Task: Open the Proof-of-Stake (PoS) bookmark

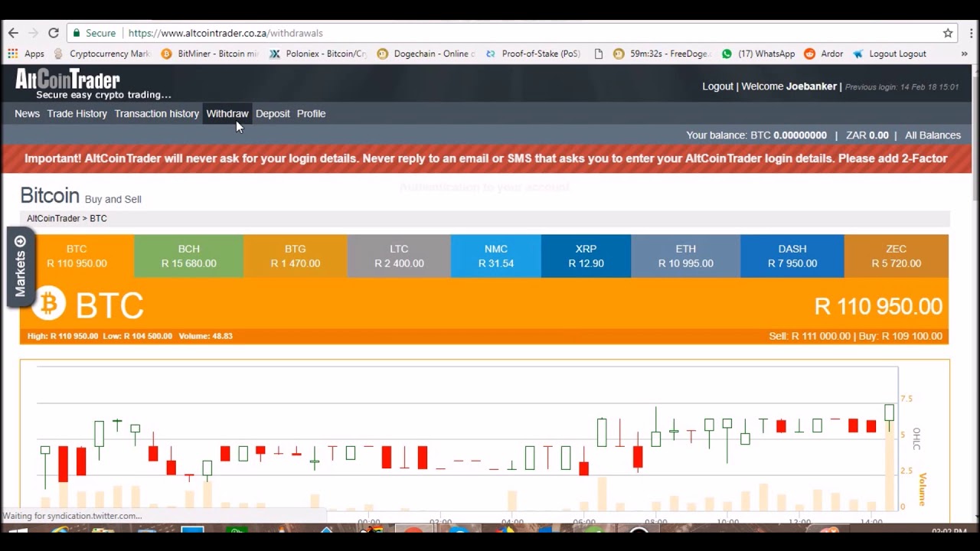Action: coord(533,54)
